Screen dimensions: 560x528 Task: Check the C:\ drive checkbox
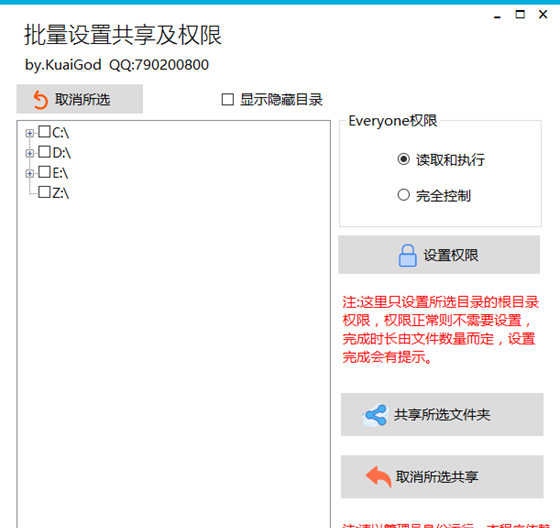(x=44, y=132)
